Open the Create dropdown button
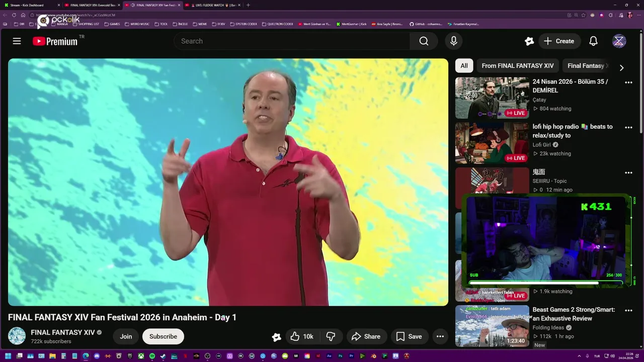Screen dimensions: 644x362 pyautogui.click(x=558, y=41)
